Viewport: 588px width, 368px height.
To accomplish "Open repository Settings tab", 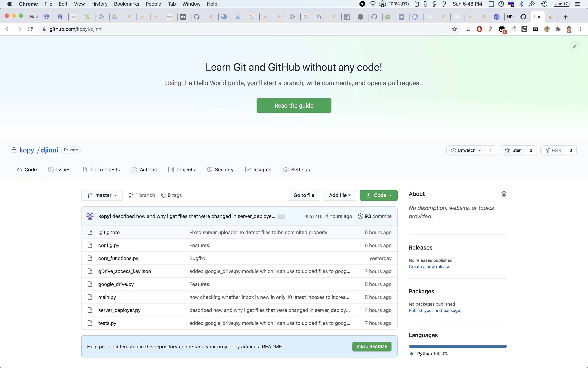I will click(x=296, y=170).
